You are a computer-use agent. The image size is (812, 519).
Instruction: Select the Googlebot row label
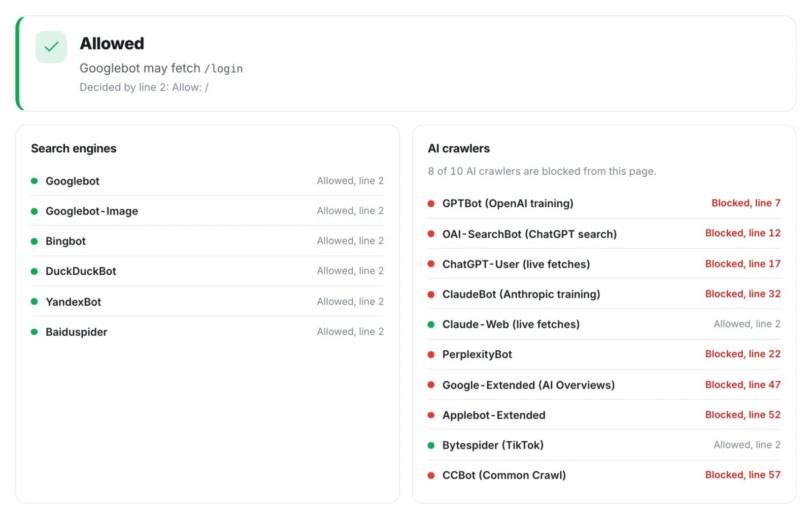tap(73, 181)
